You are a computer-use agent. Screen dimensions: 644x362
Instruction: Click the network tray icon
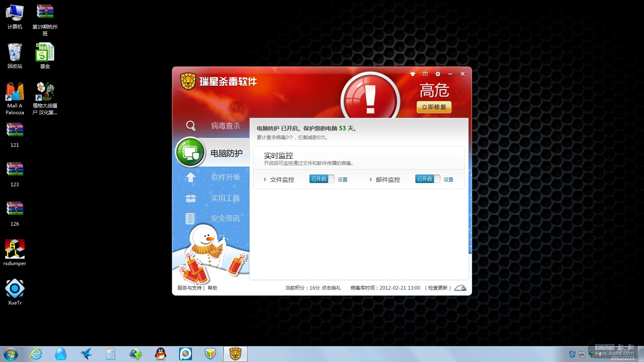pyautogui.click(x=582, y=354)
